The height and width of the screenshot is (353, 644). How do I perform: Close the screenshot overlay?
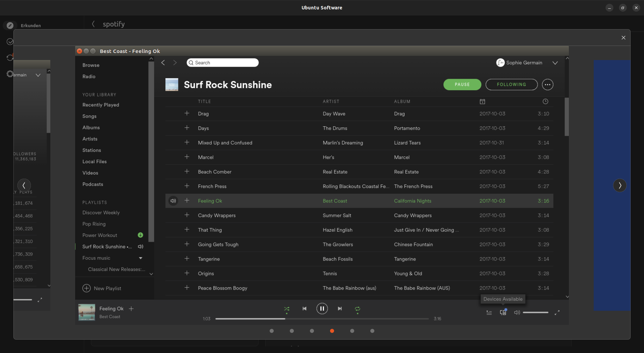[x=623, y=38]
